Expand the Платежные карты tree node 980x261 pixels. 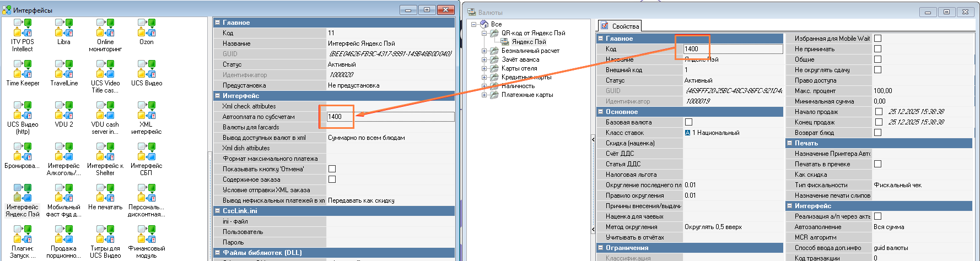[484, 95]
